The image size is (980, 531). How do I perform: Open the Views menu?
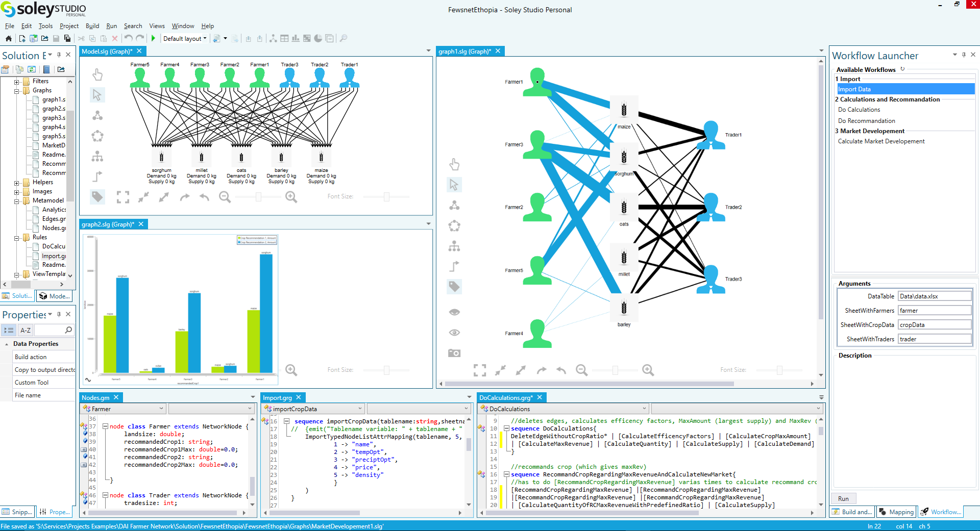pyautogui.click(x=157, y=26)
